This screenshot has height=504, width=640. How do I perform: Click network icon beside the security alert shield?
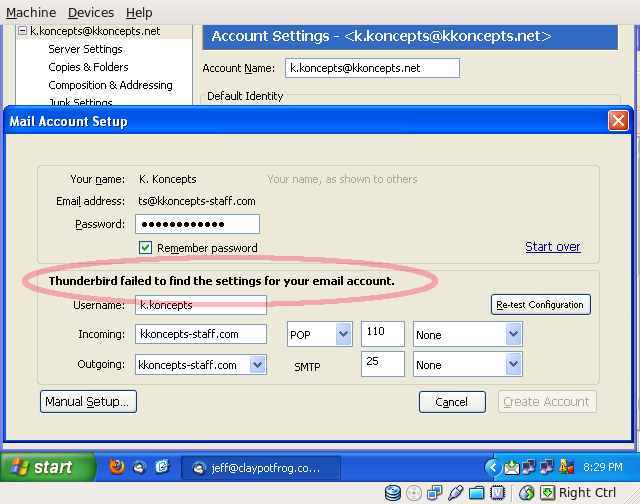[547, 467]
